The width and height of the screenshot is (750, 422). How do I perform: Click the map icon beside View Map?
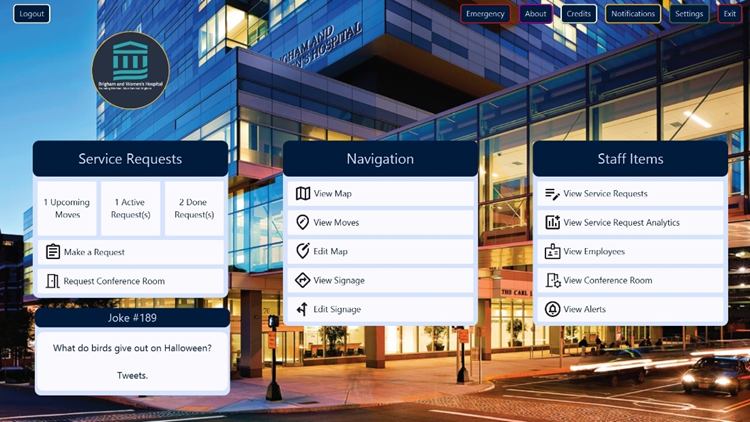pyautogui.click(x=303, y=194)
